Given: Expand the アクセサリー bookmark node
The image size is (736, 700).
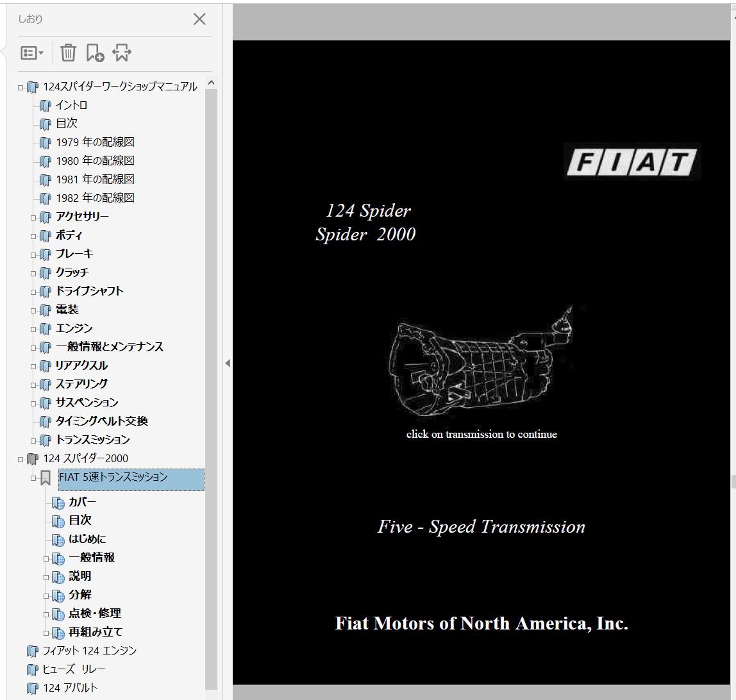Looking at the screenshot, I should (x=33, y=217).
